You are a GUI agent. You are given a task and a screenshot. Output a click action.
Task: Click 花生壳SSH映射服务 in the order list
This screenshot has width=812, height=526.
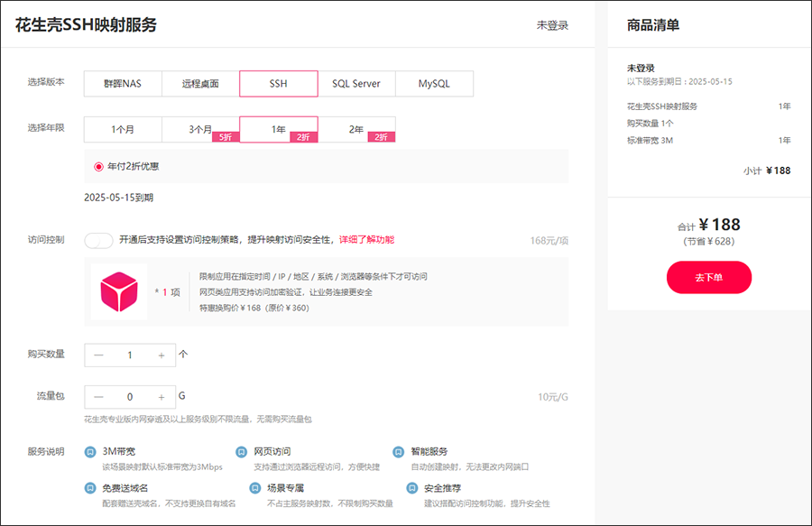click(662, 106)
